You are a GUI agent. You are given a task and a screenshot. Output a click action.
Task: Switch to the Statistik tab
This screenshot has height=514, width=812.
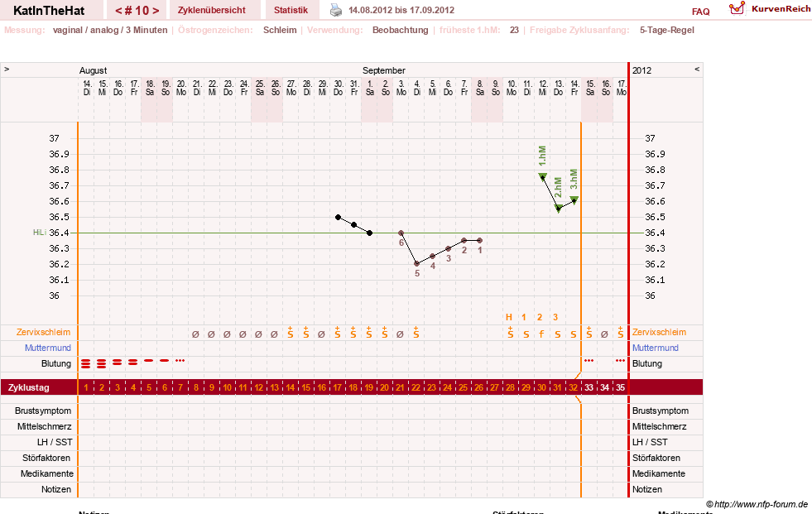(x=291, y=11)
